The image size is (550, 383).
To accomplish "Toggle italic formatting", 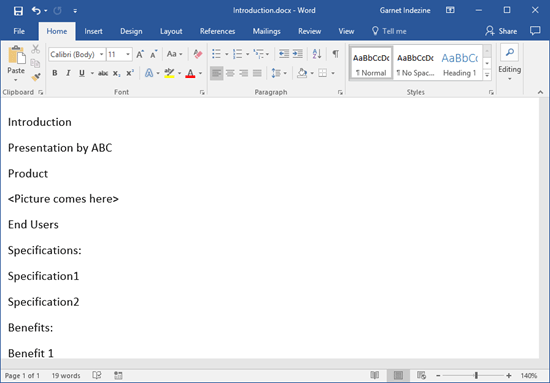I will 68,73.
